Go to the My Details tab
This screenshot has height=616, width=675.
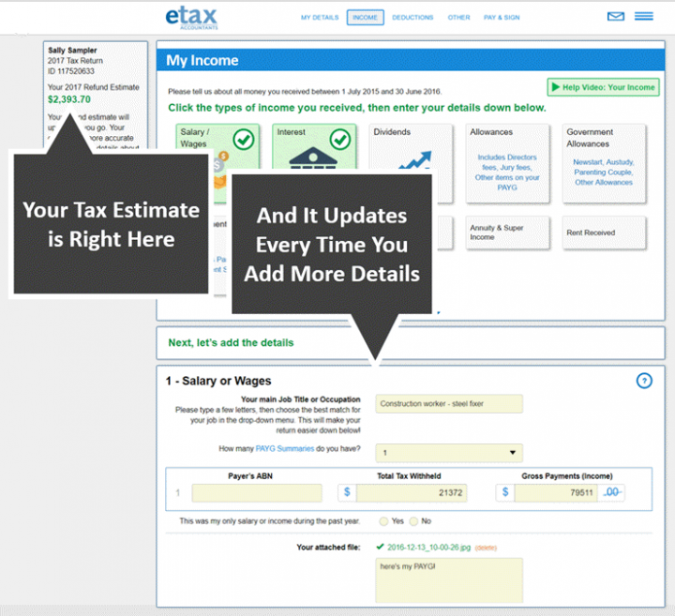pyautogui.click(x=320, y=18)
